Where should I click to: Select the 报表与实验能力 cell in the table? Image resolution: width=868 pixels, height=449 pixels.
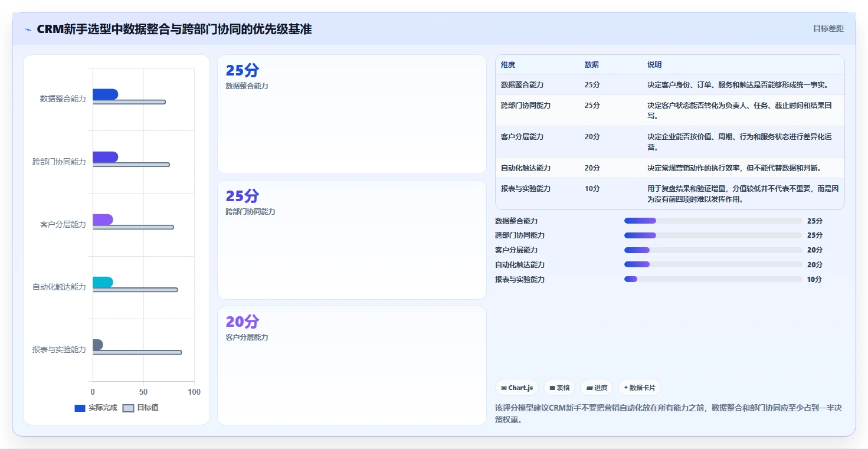point(526,189)
